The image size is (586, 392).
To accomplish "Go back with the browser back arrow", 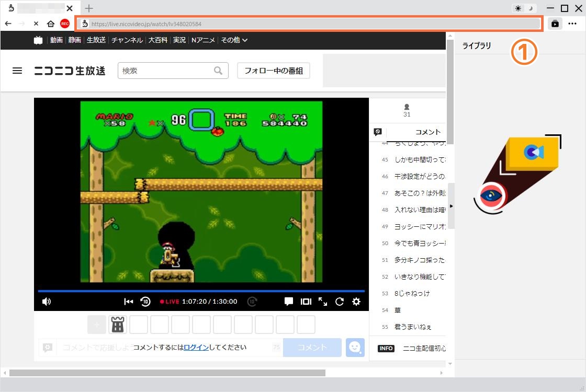I will [x=8, y=24].
